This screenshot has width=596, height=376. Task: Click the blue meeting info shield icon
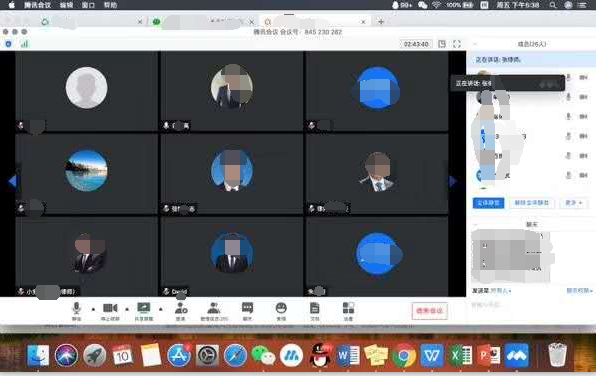[x=8, y=44]
